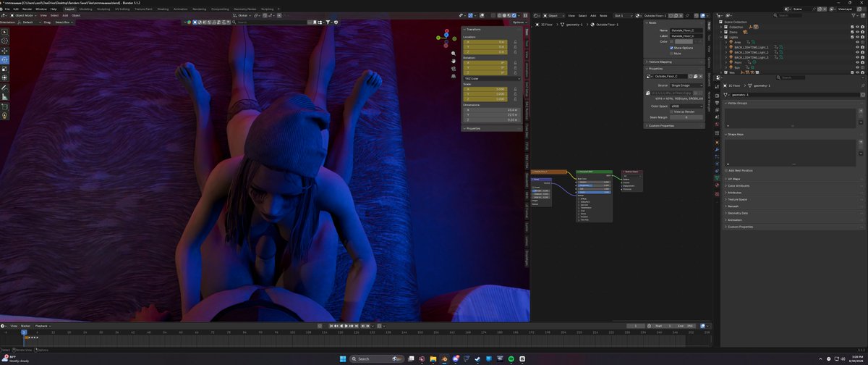Hide the Area light with eye icon

(x=857, y=42)
